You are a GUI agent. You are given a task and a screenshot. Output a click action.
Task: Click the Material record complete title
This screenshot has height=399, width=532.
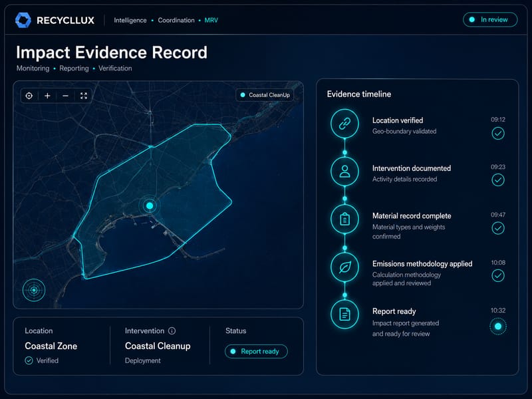coord(412,215)
